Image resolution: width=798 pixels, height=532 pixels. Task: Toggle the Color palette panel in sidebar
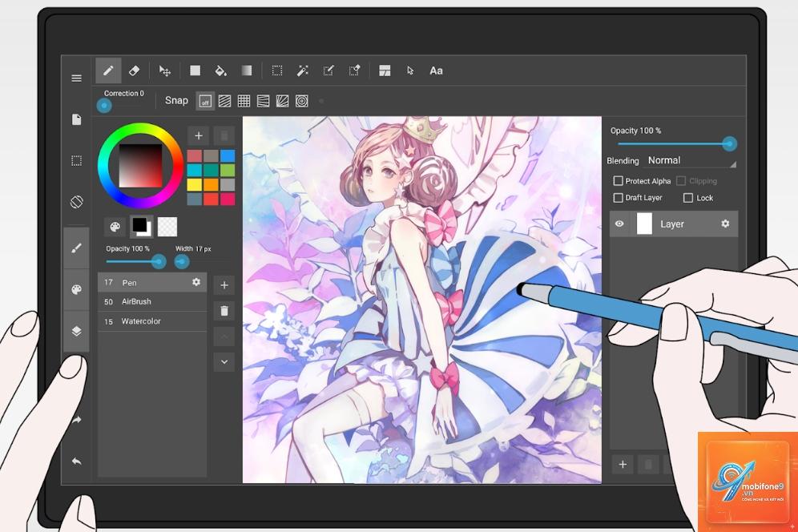coord(76,290)
